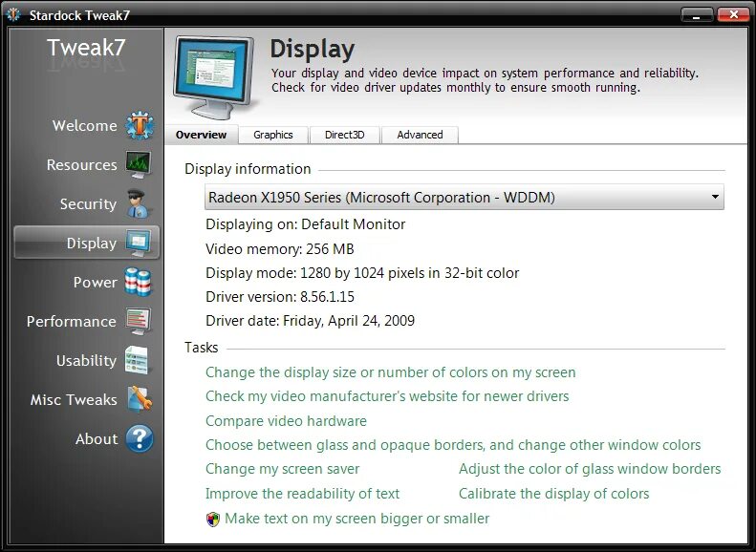Open the Performance section label
Screen dimensions: 756x552
[72, 321]
